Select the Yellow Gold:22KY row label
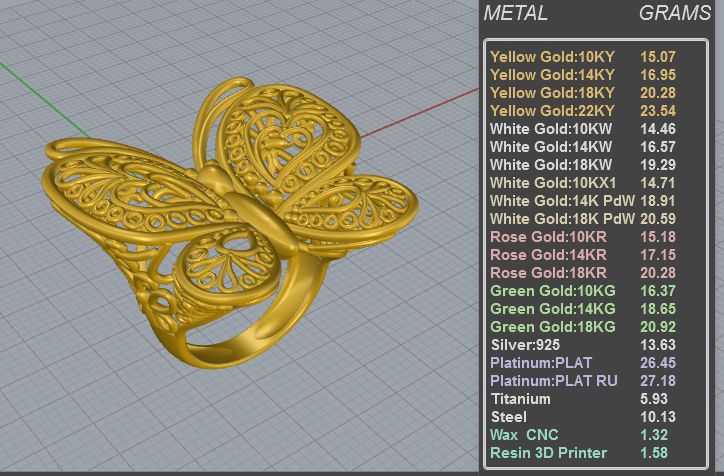724x476 pixels. (552, 111)
